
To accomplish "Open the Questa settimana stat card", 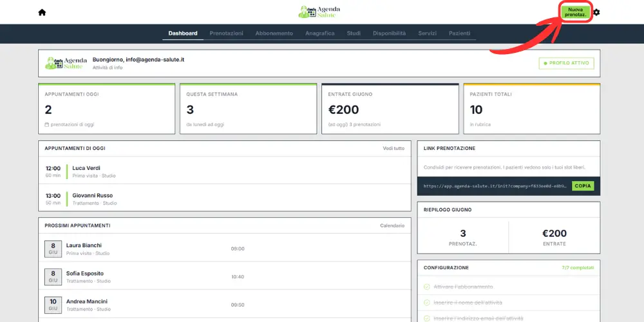I will 249,109.
